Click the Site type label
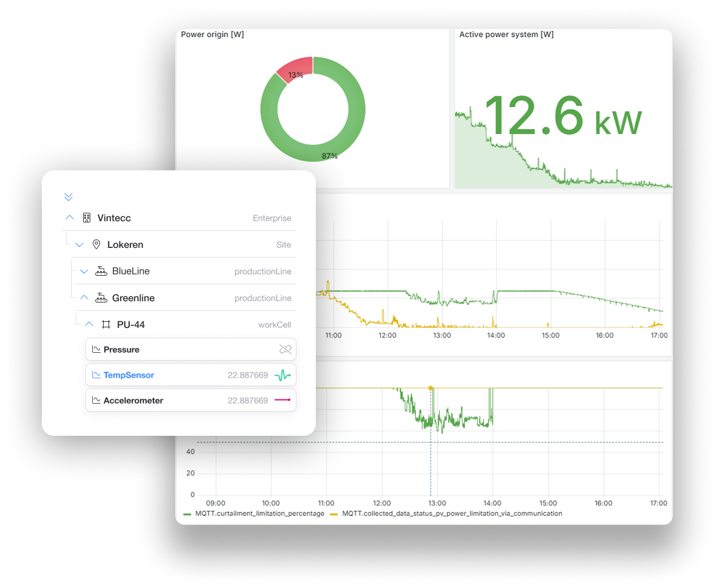 [283, 244]
